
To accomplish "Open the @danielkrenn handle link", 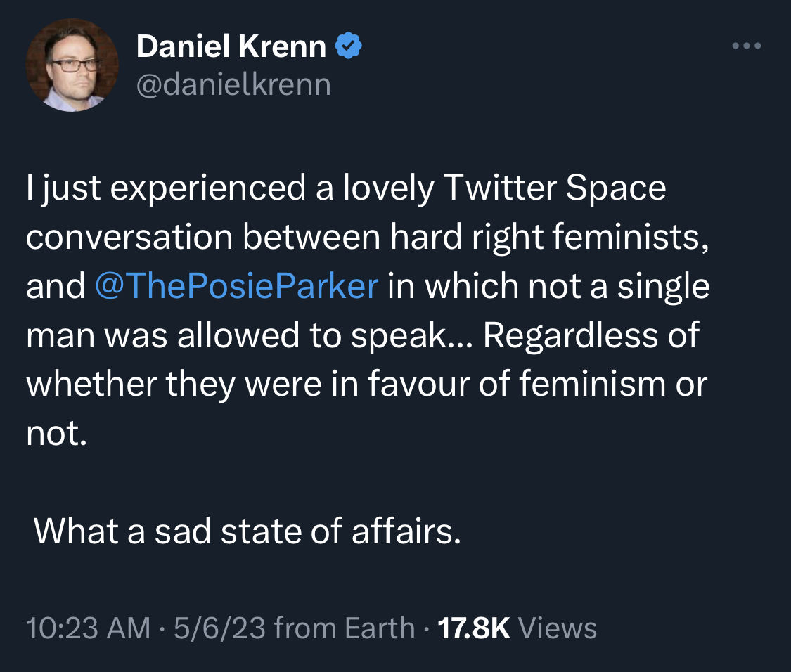I will (x=233, y=84).
